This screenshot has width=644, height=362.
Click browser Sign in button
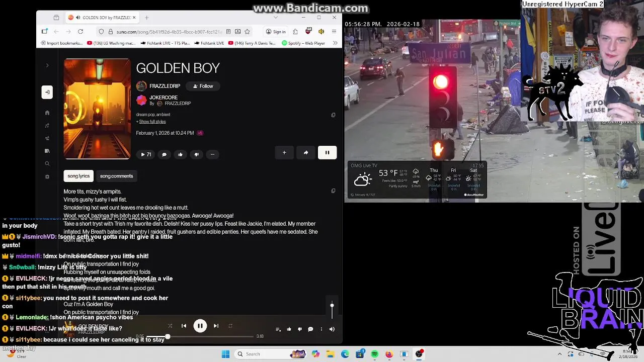tap(276, 32)
